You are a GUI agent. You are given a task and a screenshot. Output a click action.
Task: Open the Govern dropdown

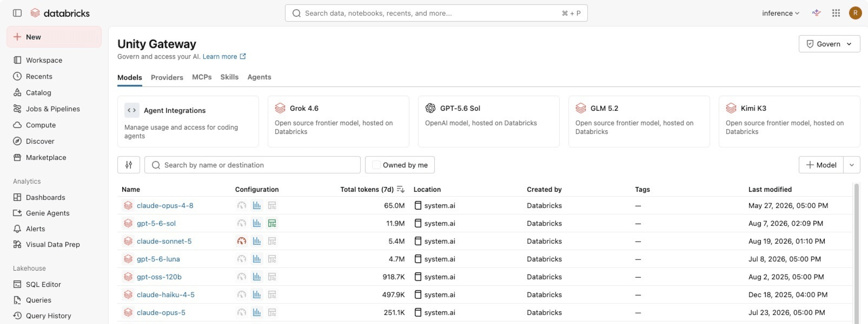coord(829,44)
